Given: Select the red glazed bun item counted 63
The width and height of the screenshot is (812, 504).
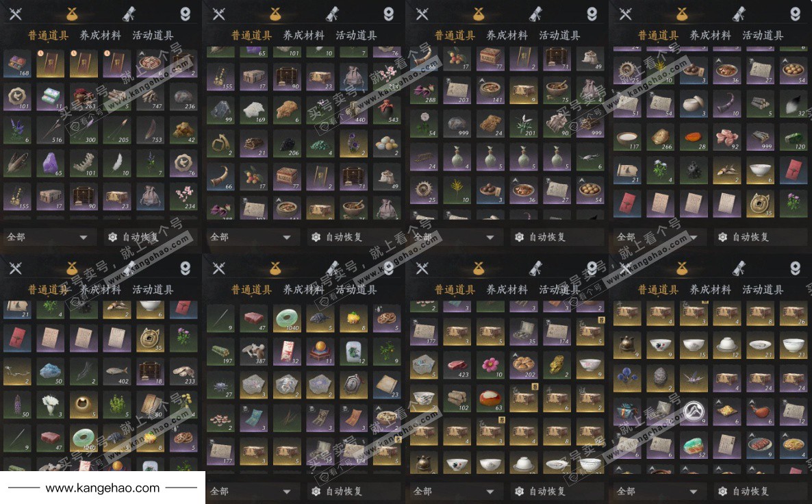Looking at the screenshot, I should point(490,399).
